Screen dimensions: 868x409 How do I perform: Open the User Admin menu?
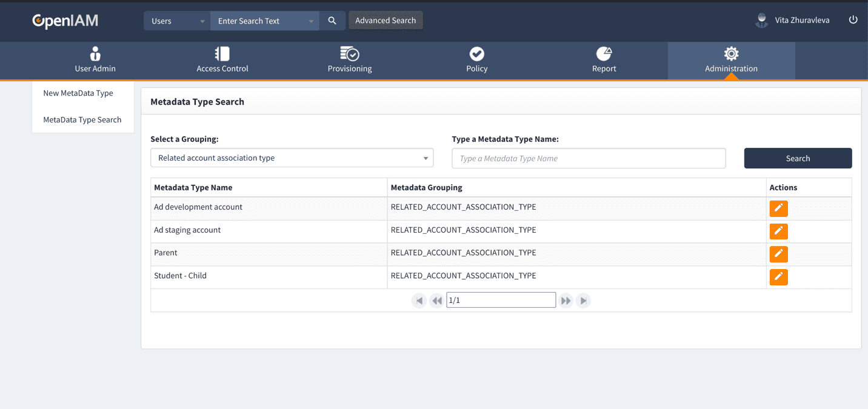[95, 61]
